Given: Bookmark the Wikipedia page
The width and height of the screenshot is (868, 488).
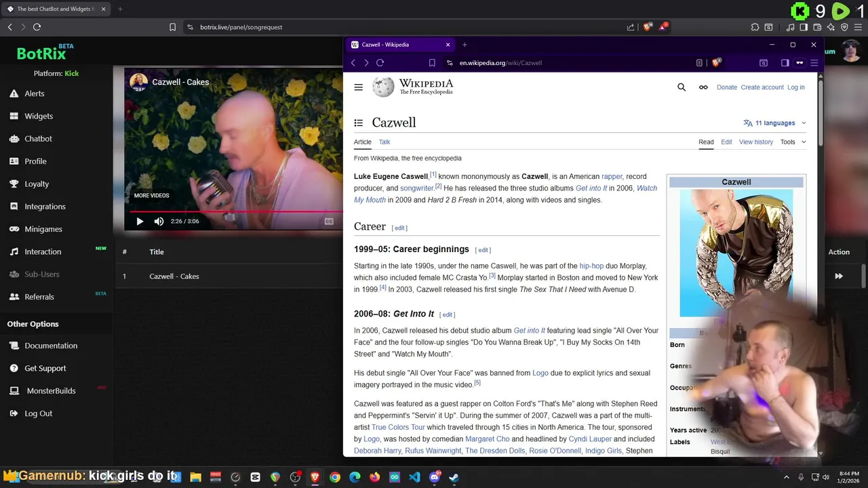Looking at the screenshot, I should 432,63.
